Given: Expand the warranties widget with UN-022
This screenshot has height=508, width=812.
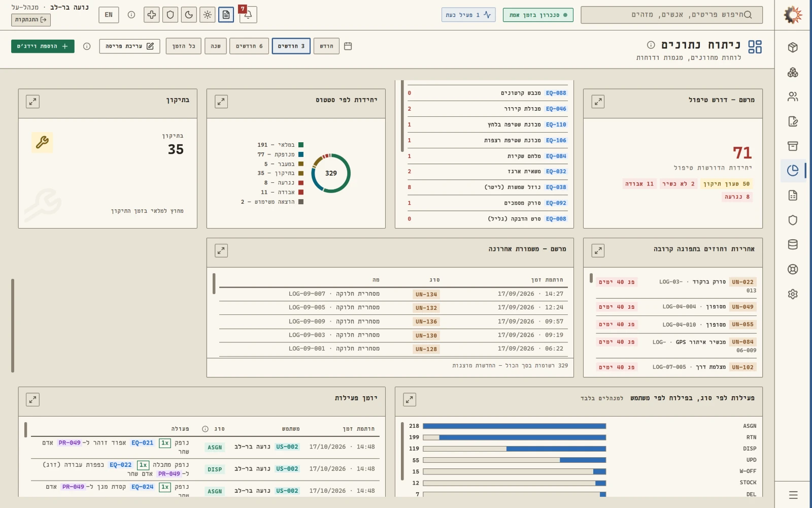Looking at the screenshot, I should 598,250.
